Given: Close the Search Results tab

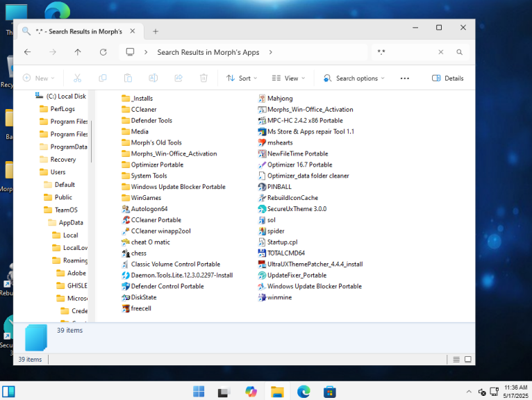Looking at the screenshot, I should [133, 31].
